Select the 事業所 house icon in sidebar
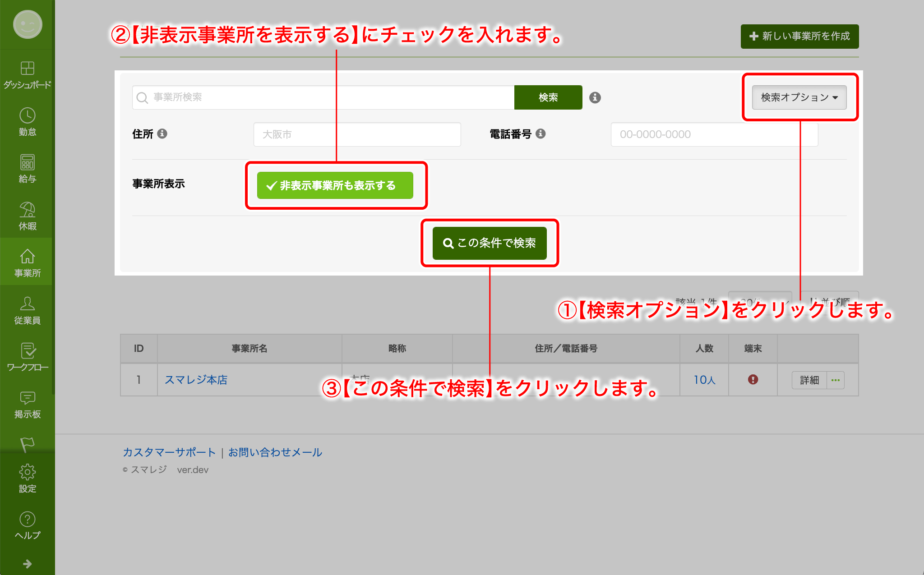This screenshot has width=924, height=575. tap(27, 256)
